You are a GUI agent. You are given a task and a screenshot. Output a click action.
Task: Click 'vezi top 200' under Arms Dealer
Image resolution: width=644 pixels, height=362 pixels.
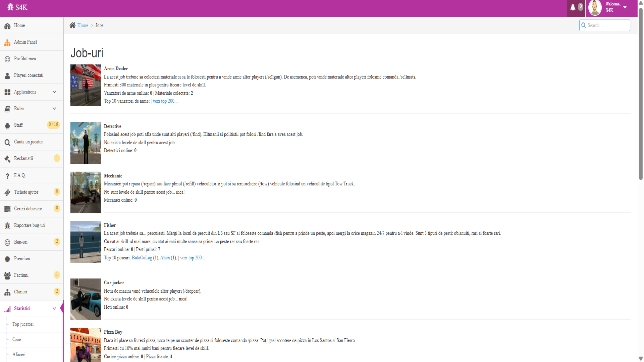coord(165,101)
